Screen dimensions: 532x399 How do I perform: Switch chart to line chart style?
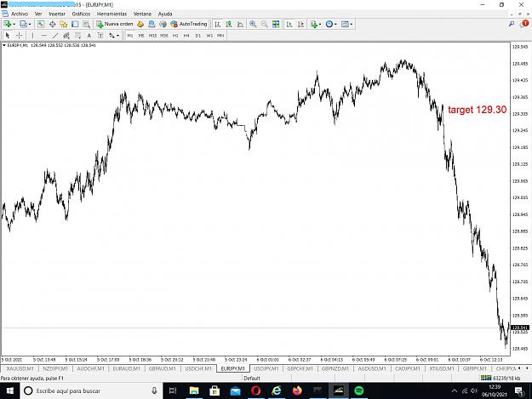(241, 24)
